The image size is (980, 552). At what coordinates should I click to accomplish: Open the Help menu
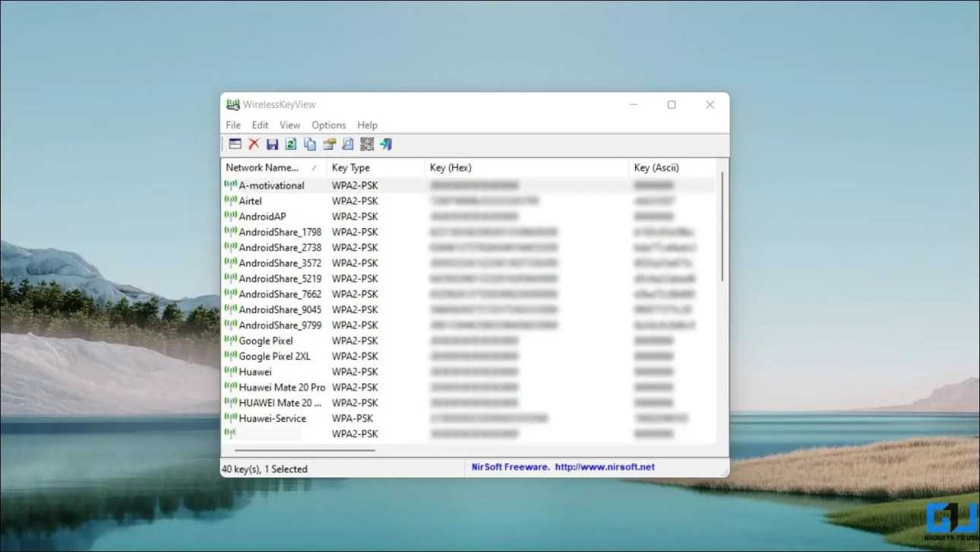pyautogui.click(x=367, y=125)
